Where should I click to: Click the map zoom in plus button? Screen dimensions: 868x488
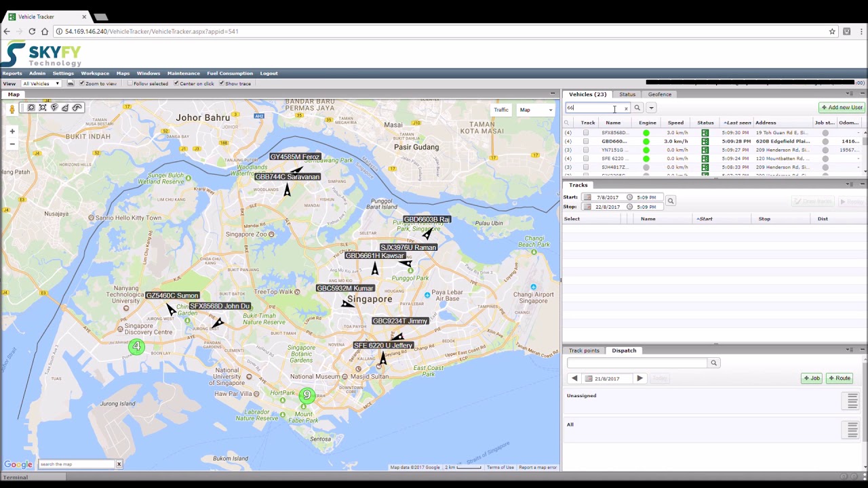point(12,131)
